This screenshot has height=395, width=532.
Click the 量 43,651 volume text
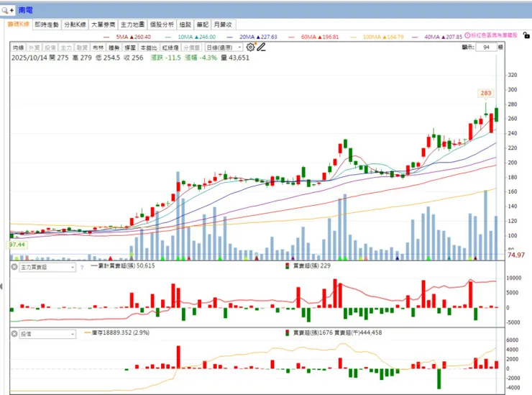[x=235, y=58]
